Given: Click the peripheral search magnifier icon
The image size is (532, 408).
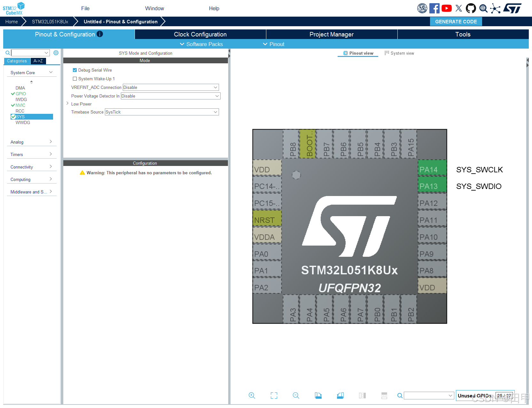Looking at the screenshot, I should [8, 53].
